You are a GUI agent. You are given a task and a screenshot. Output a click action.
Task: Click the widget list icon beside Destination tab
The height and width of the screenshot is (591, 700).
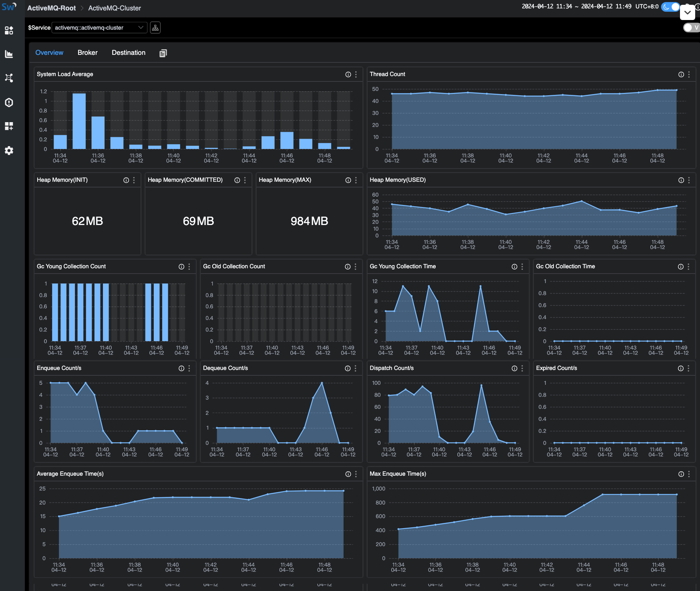(163, 52)
